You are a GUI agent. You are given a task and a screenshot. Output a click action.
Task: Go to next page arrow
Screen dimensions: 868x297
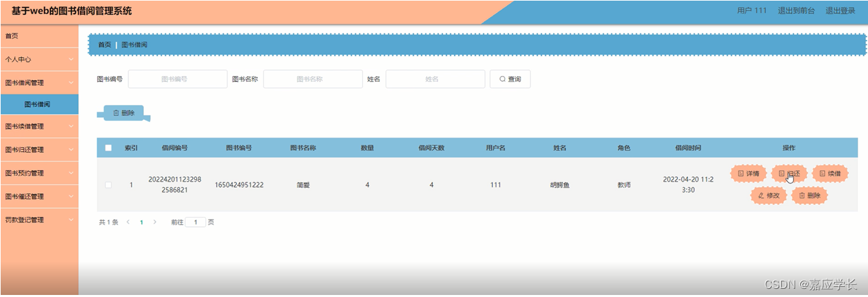click(x=155, y=222)
